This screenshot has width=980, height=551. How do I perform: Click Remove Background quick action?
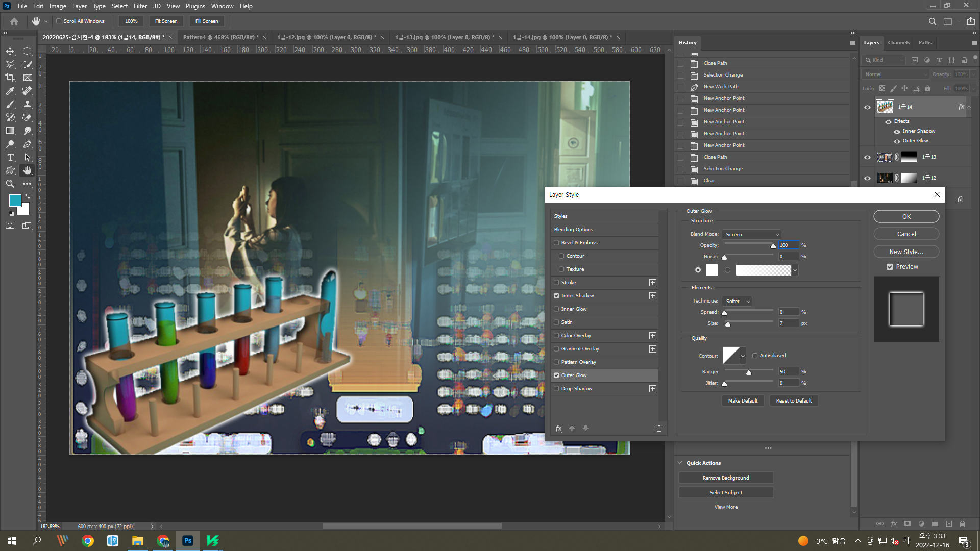click(x=725, y=478)
